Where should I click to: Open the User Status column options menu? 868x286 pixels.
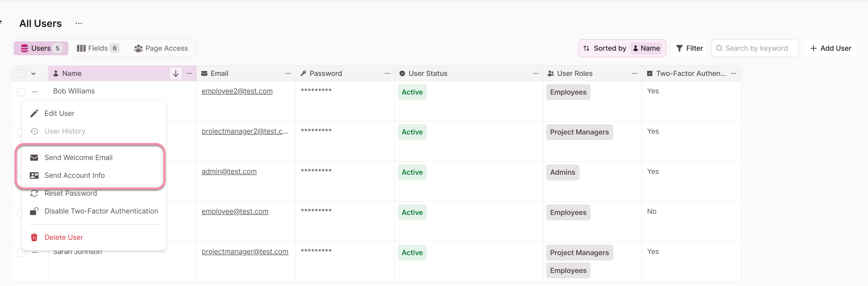coord(535,74)
